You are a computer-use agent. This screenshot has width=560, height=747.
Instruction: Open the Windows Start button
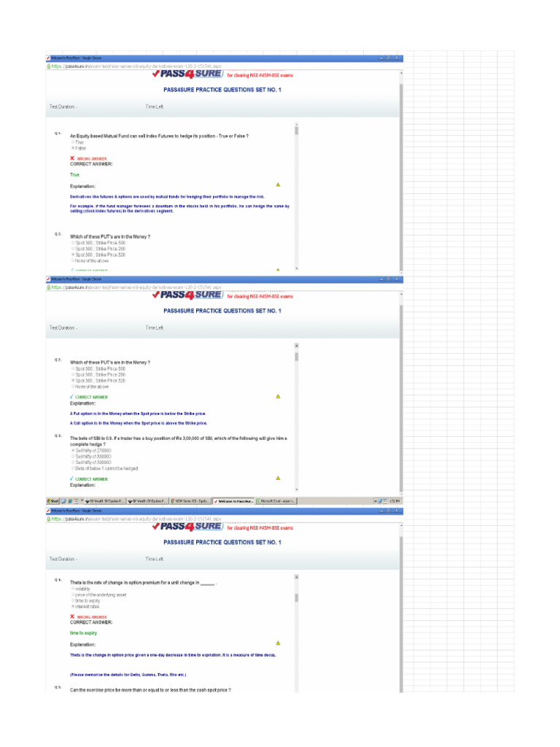coord(52,501)
